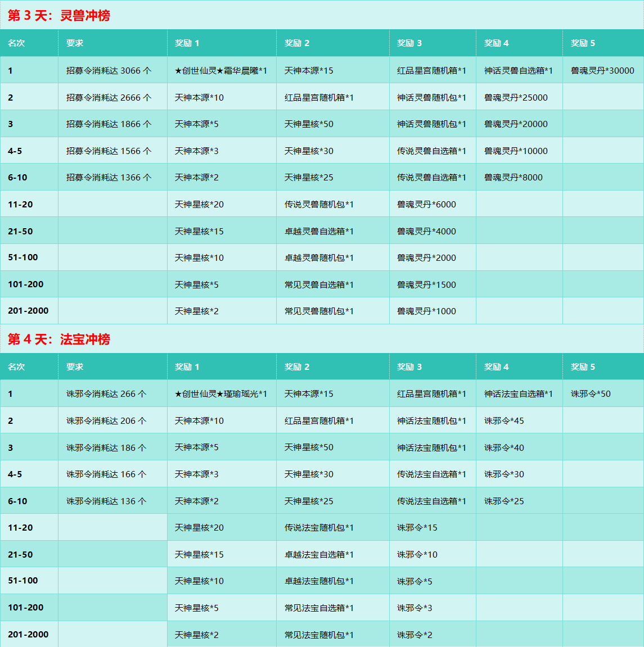Select cell 诛邪令消耗达 186 个
Viewport: 644px width, 647px height.
[106, 447]
